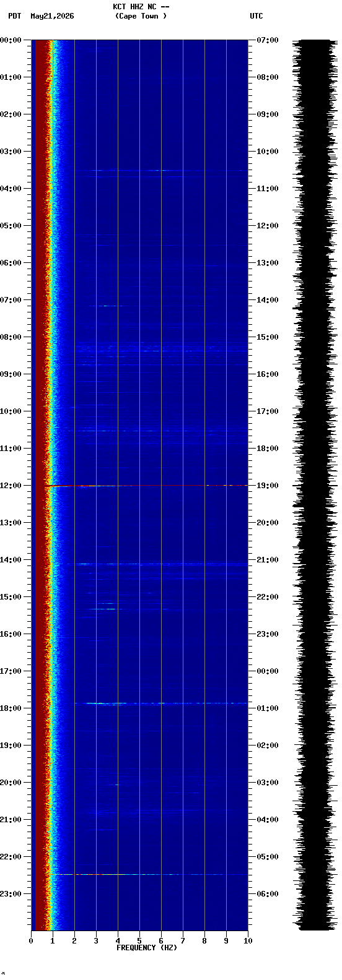Click the '00:00' PDT time label
Screen dimensions: 342x980
coord(11,40)
